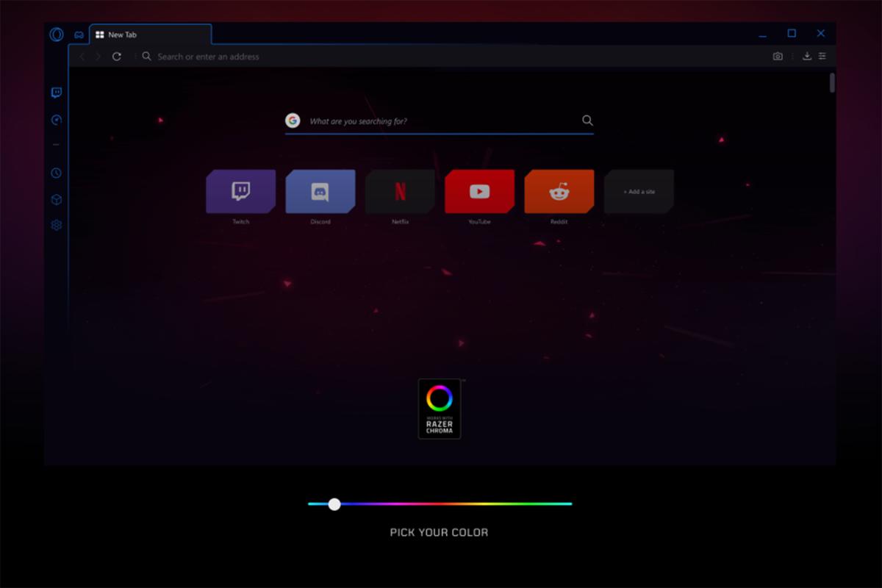Open the YouTube speed dial tile

tap(479, 192)
